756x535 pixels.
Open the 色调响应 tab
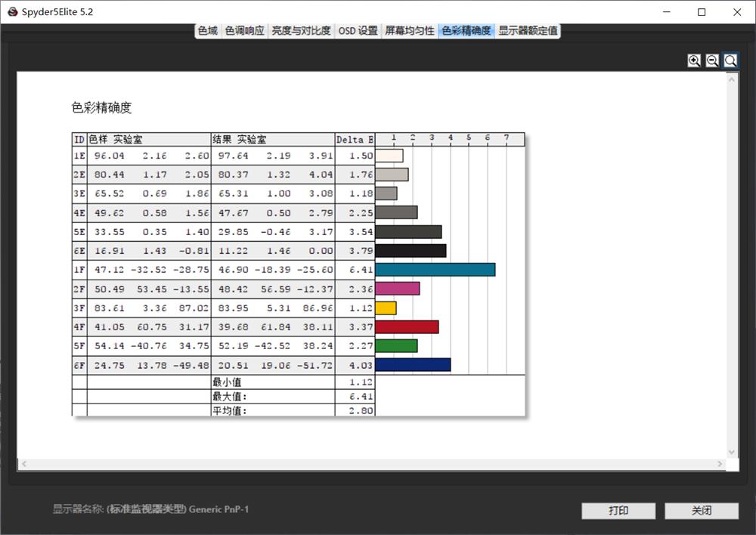tap(243, 31)
